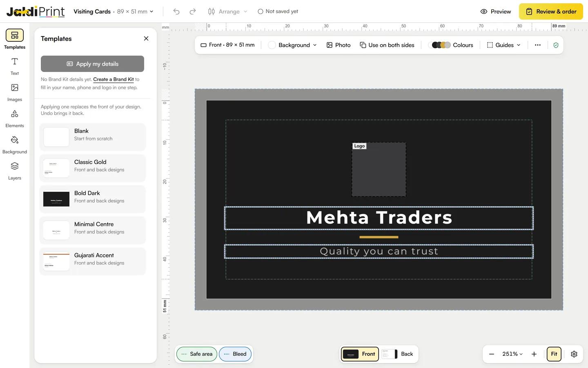Image resolution: width=588 pixels, height=368 pixels.
Task: Select the Text tool in sidebar
Action: click(x=15, y=66)
